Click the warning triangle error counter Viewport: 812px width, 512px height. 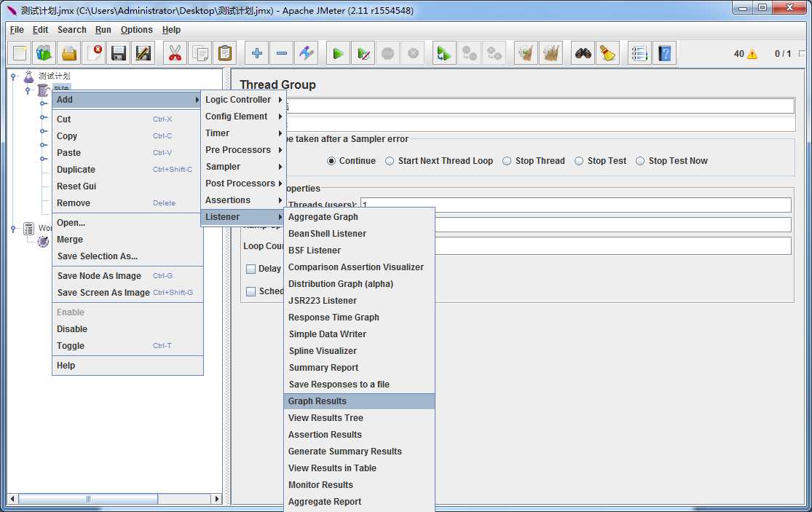[x=752, y=54]
